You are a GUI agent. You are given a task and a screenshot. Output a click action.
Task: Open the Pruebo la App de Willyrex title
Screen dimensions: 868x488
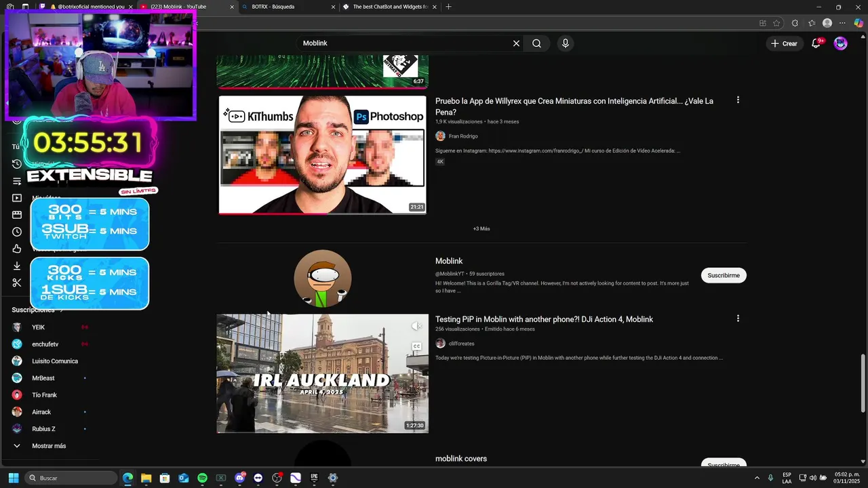click(x=574, y=106)
